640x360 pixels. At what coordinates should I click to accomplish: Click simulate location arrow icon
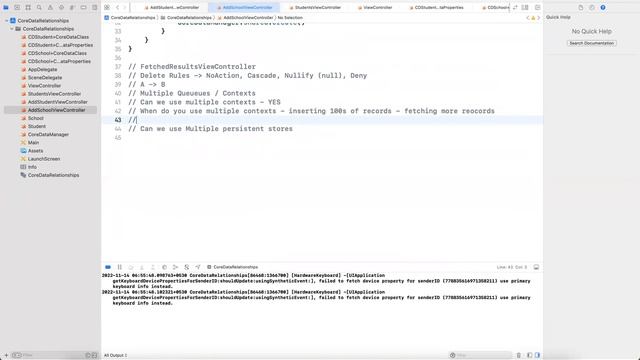pyautogui.click(x=198, y=267)
